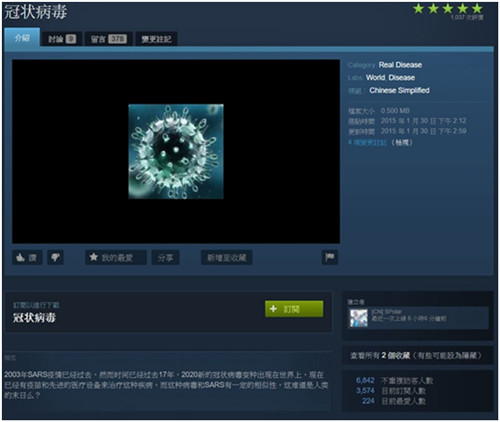Click the thumbs-down rate button
The height and width of the screenshot is (422, 500).
[x=55, y=257]
